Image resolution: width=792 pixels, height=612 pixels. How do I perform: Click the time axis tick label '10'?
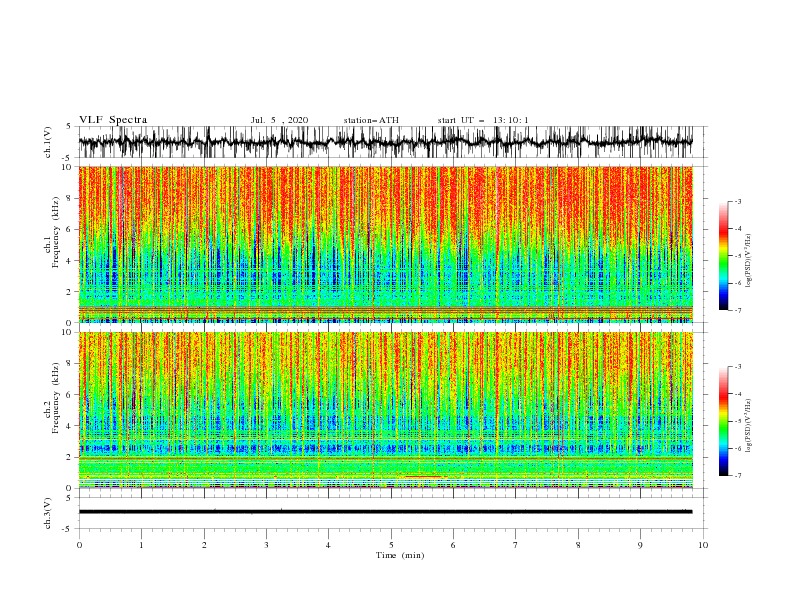[x=703, y=545]
